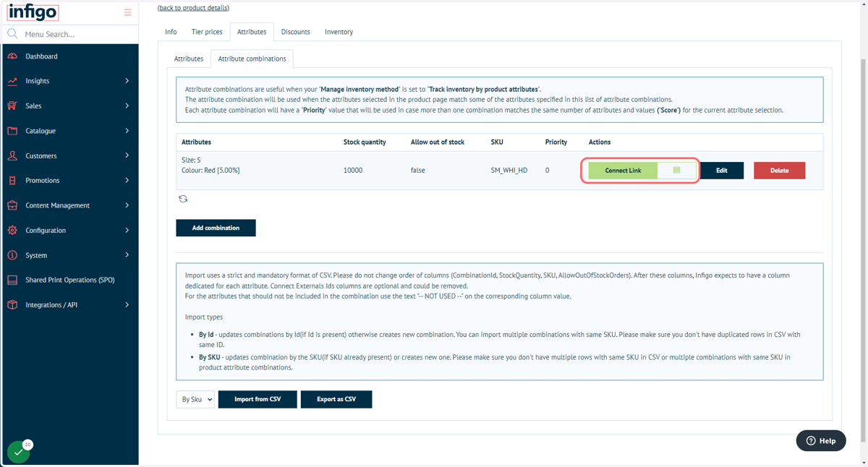Switch to the Inventory tab
The image size is (868, 467).
(339, 32)
